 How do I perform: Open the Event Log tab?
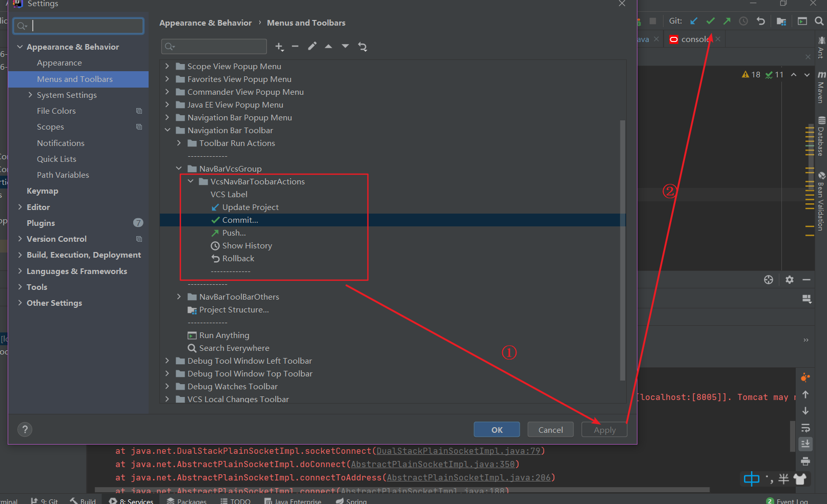[x=787, y=500]
